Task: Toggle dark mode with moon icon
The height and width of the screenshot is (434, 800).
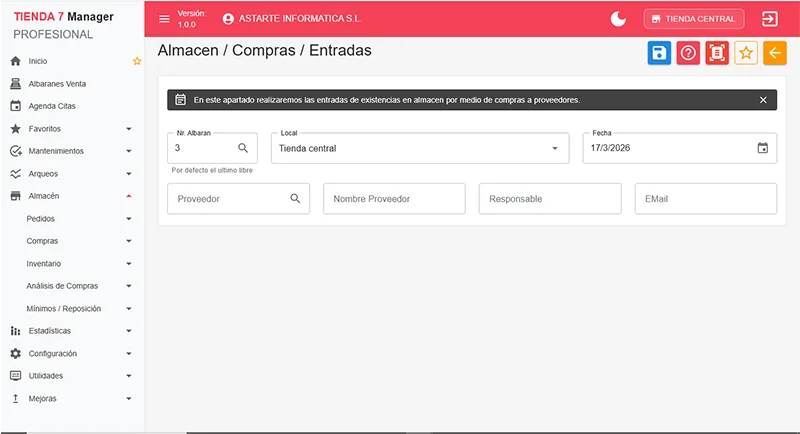Action: click(618, 19)
